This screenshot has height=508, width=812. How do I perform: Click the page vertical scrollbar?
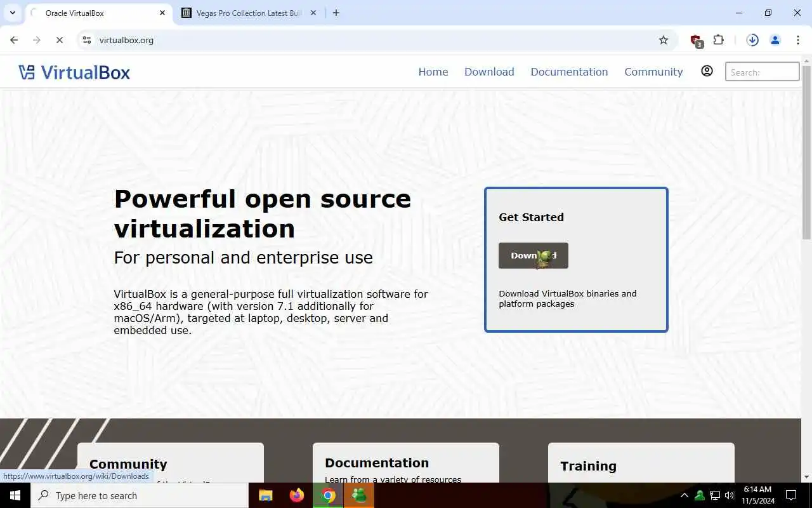(x=806, y=152)
